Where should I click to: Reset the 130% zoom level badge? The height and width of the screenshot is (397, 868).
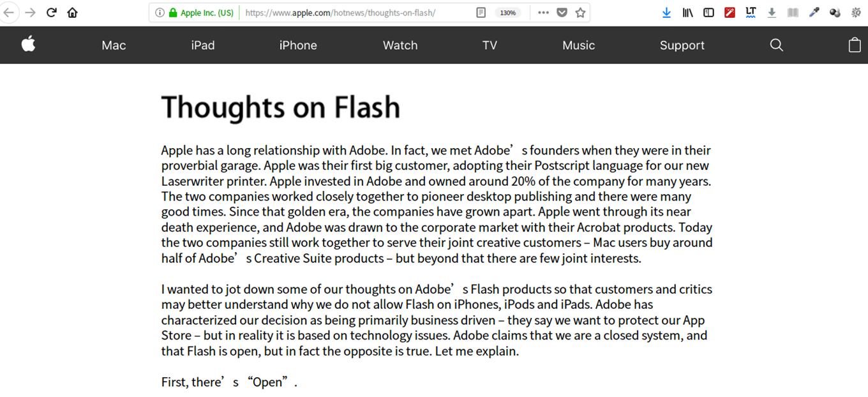[x=508, y=13]
